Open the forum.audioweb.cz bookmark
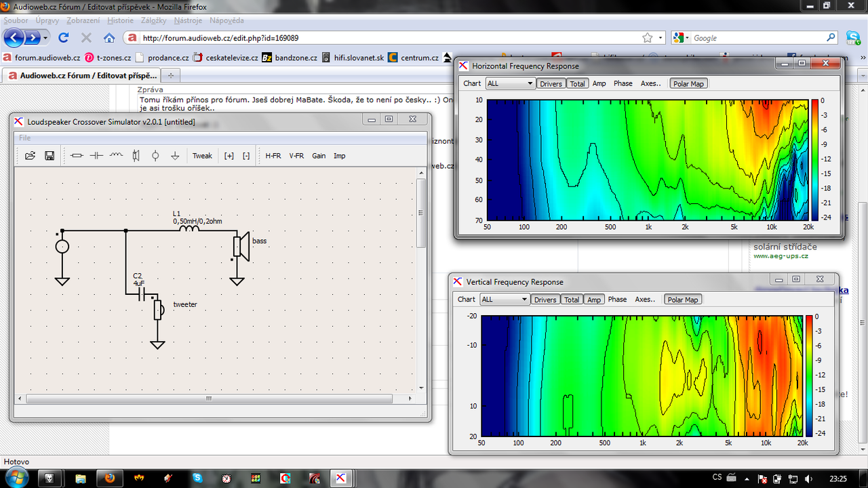Screen dimensions: 868x488 tap(42, 58)
